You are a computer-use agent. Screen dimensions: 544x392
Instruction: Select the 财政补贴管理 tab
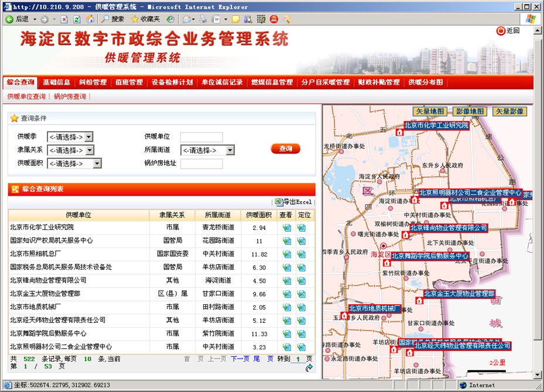coord(379,82)
